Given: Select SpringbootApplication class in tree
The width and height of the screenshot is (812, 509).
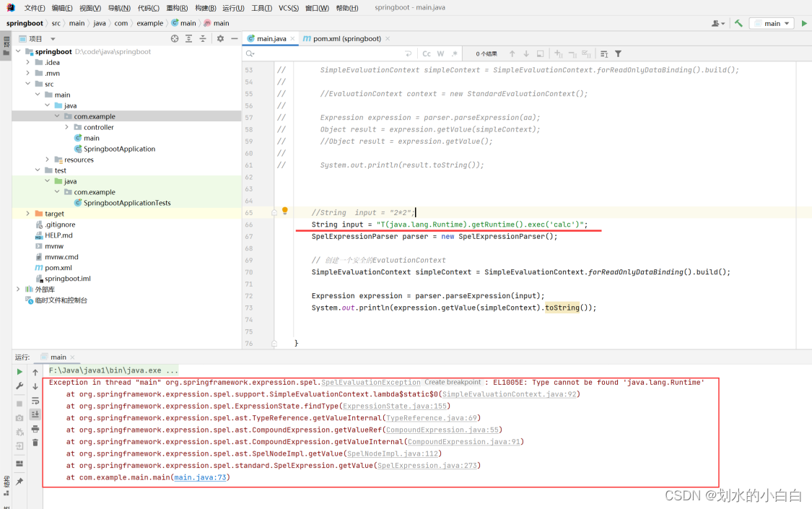Looking at the screenshot, I should click(119, 149).
